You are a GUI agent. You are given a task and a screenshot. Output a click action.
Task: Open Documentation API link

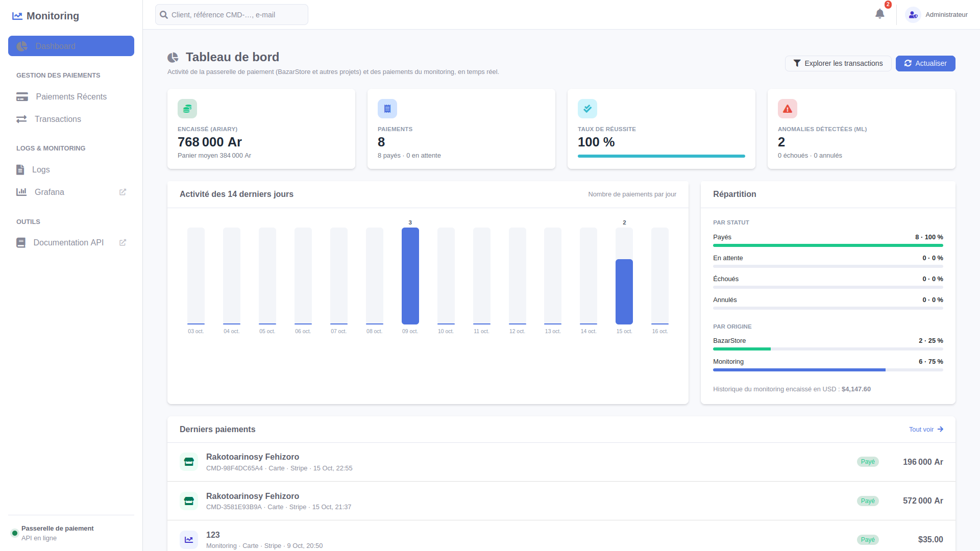click(x=71, y=242)
